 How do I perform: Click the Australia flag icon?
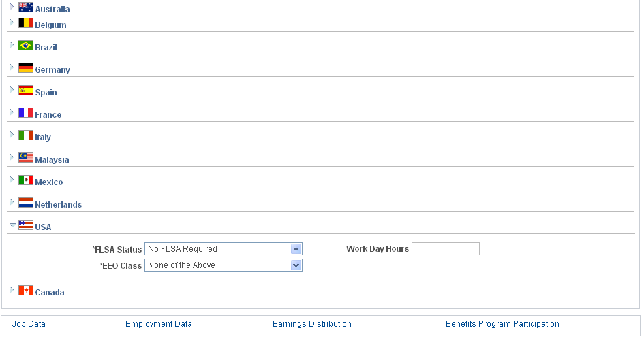[x=25, y=7]
